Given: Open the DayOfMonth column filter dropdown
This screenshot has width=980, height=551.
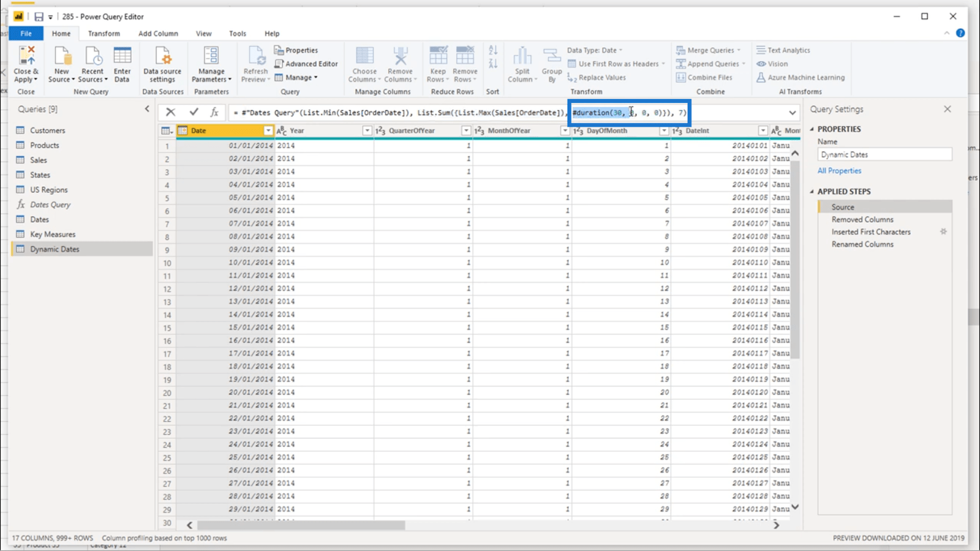Looking at the screenshot, I should (664, 130).
